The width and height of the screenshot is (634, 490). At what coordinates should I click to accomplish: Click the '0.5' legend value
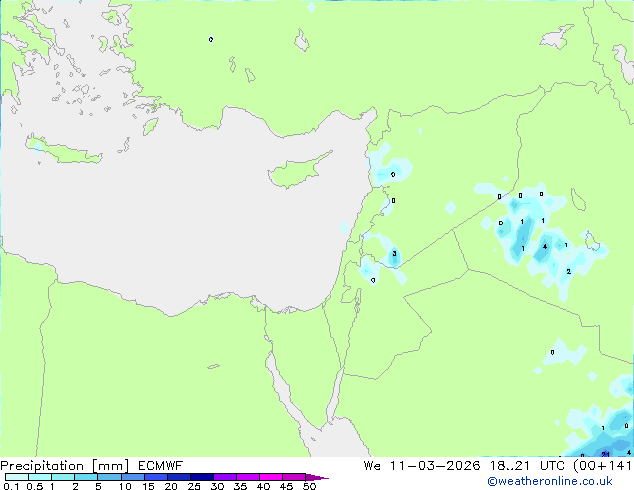click(34, 486)
